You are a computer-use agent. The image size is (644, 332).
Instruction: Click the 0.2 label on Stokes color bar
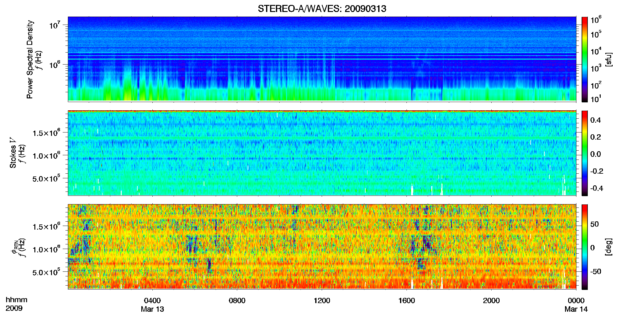tap(595, 137)
